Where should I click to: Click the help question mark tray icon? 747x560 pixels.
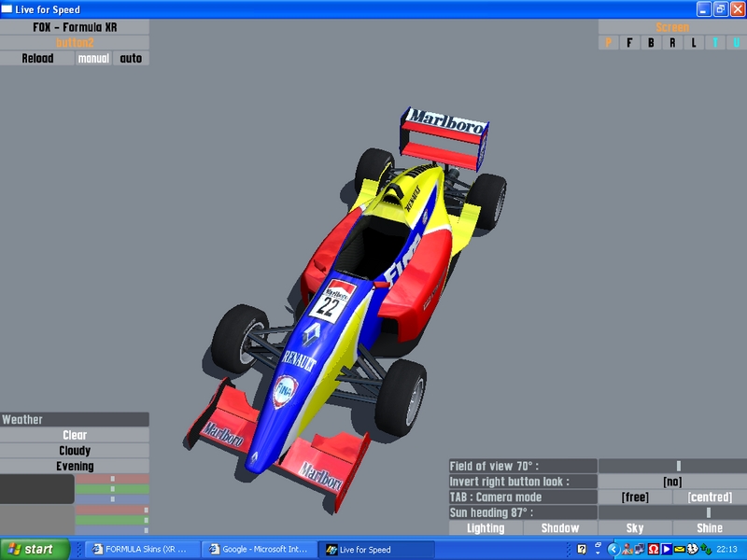582,549
